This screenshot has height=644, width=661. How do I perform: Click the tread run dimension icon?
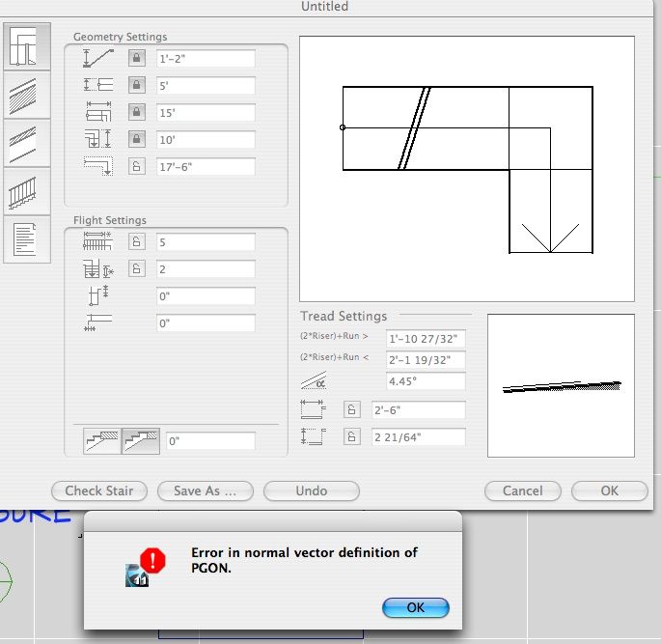[x=313, y=409]
